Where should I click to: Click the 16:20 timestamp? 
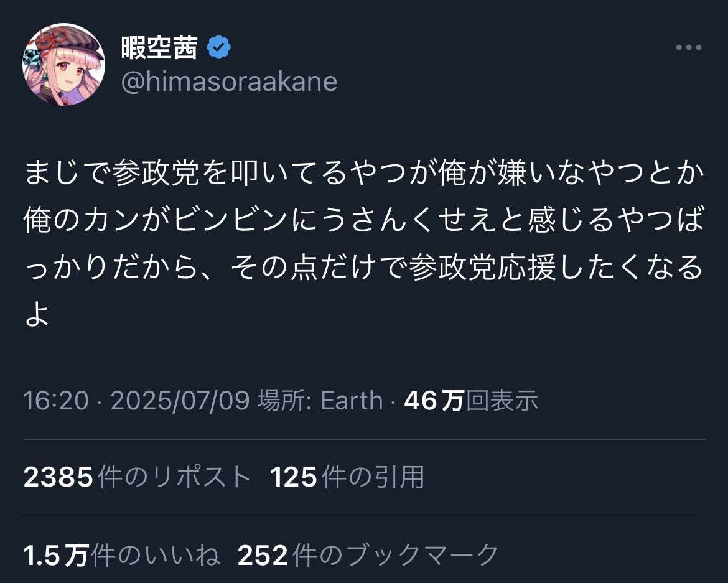click(x=56, y=400)
